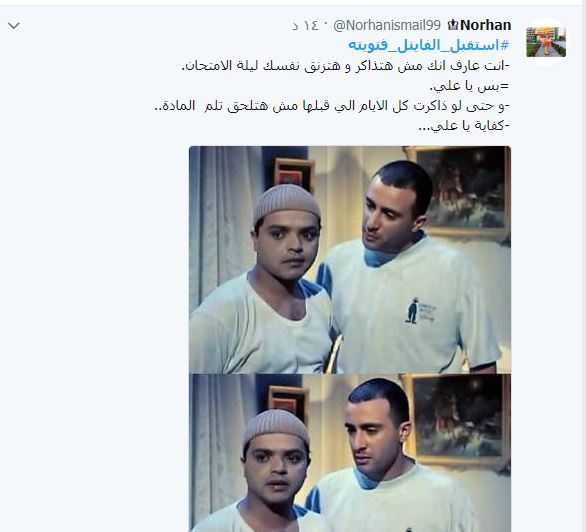This screenshot has width=586, height=532.
Task: Open the hashtag #استقبل_الفاينل_فتويته
Action: [x=429, y=45]
